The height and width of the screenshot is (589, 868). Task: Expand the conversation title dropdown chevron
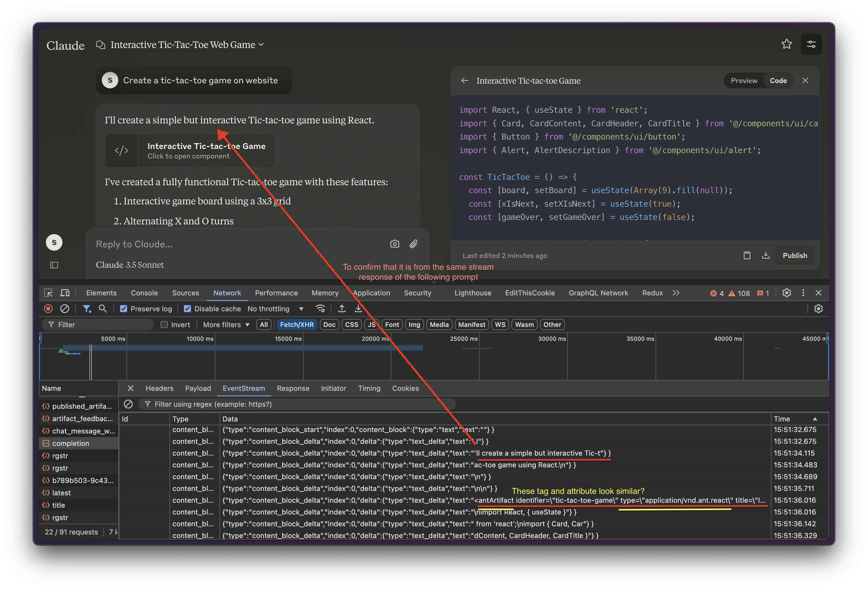[261, 44]
